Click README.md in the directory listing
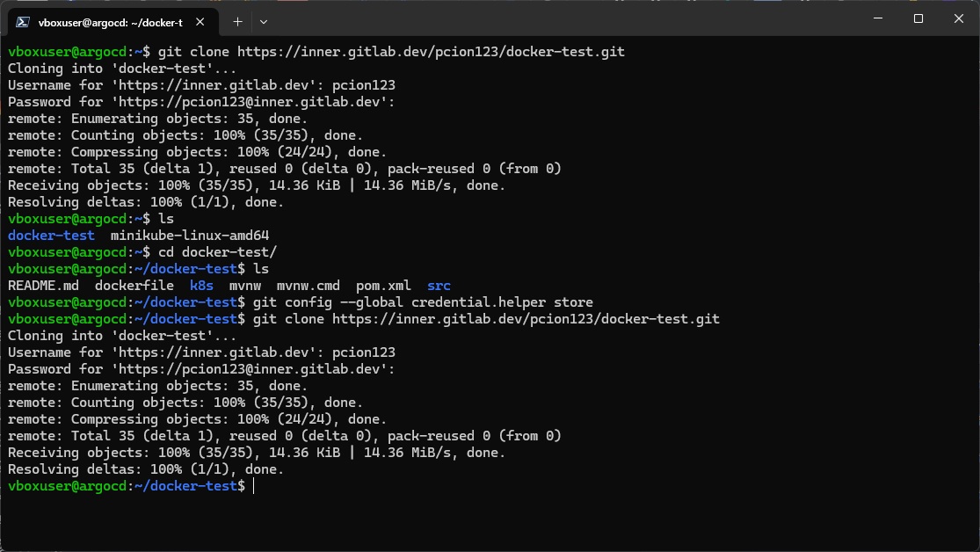Screen dimensions: 980x552 click(43, 286)
